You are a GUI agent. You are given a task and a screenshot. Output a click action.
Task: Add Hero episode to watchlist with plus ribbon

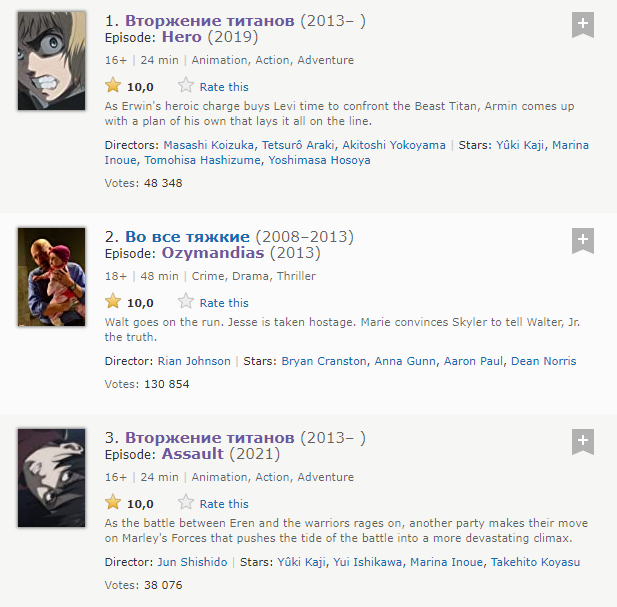pos(583,25)
